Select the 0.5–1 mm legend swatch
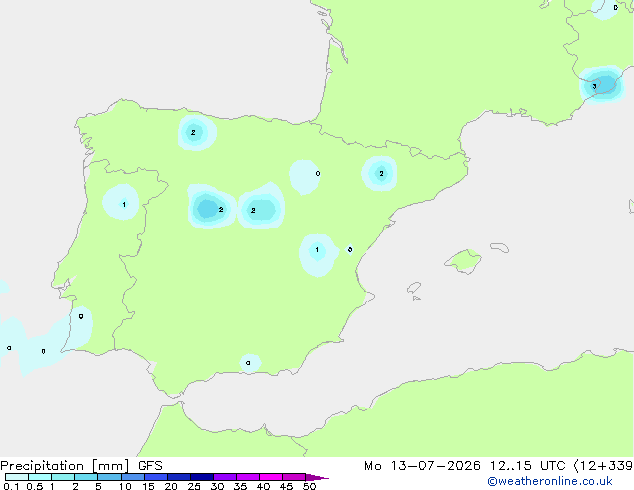 coord(40,477)
